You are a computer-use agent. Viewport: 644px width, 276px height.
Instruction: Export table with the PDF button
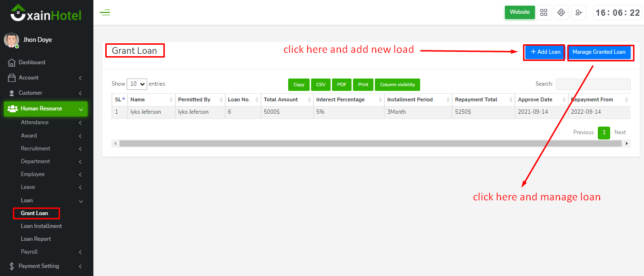342,85
